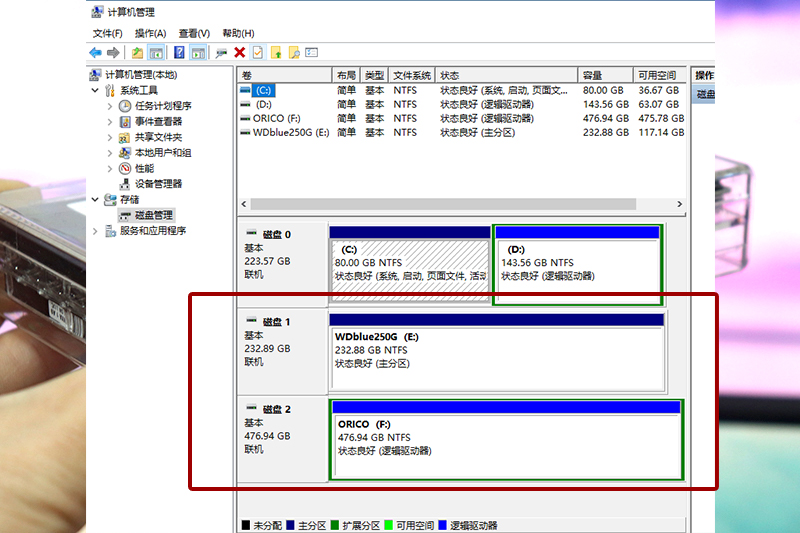Click the disk connect/rescan toolbar icon
800x533 pixels.
221,53
